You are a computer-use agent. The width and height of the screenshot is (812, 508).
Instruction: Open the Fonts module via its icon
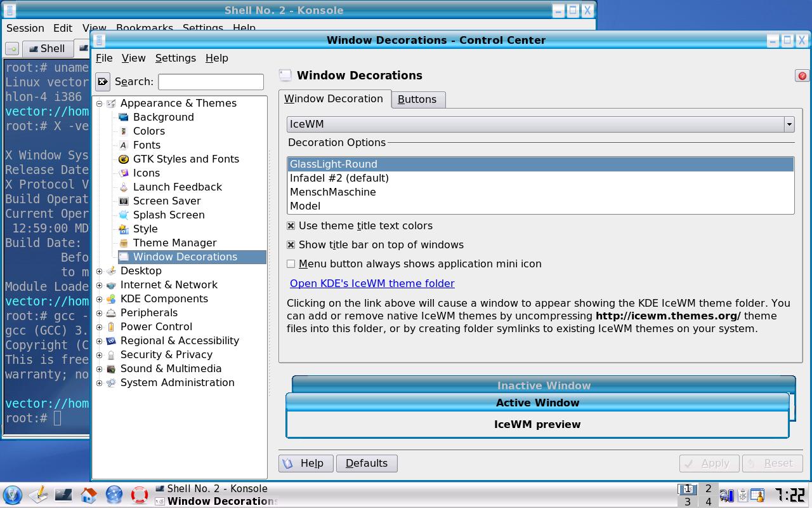click(124, 145)
